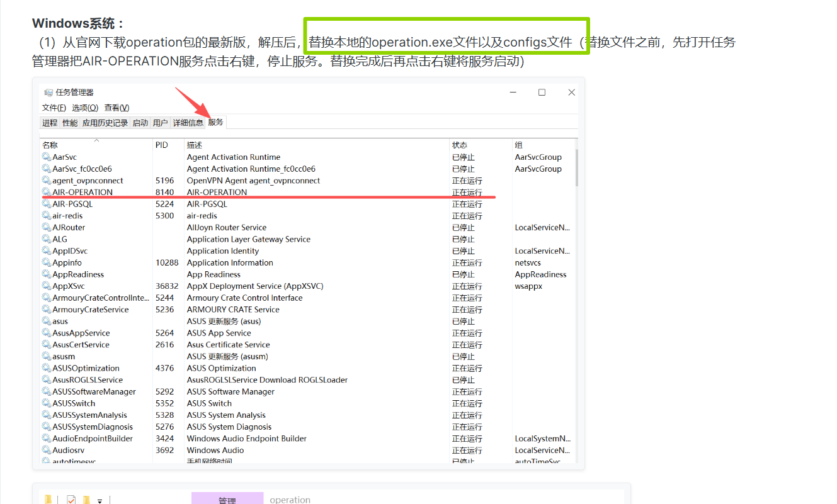Screen dimensions: 837x504
Task: Switch to the 详细信息 tab
Action: pos(188,123)
